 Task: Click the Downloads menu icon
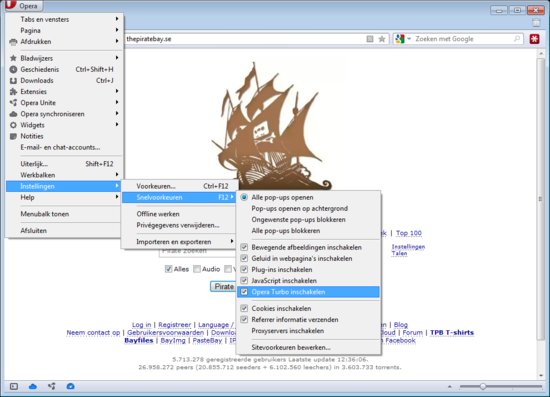pos(13,81)
